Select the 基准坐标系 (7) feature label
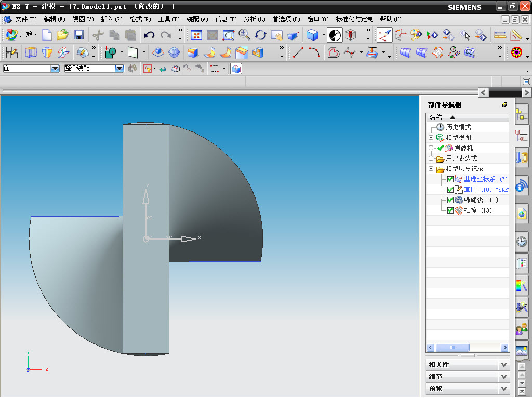The width and height of the screenshot is (532, 398). coord(486,179)
